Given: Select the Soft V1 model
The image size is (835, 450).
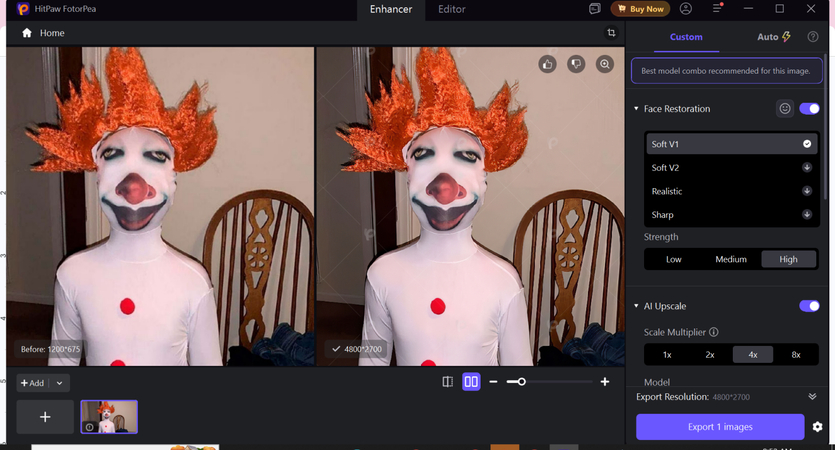Looking at the screenshot, I should tap(731, 144).
